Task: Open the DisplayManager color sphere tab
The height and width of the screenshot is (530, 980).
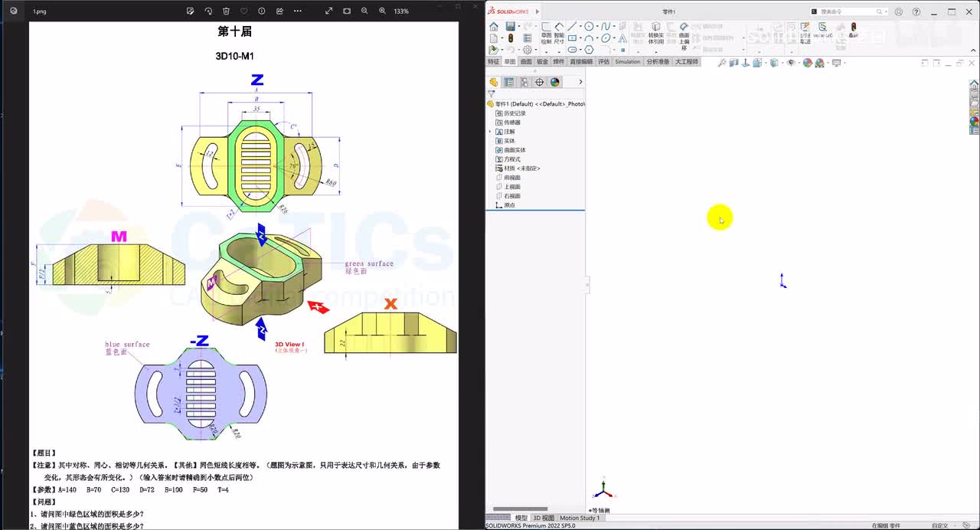Action: pos(555,82)
